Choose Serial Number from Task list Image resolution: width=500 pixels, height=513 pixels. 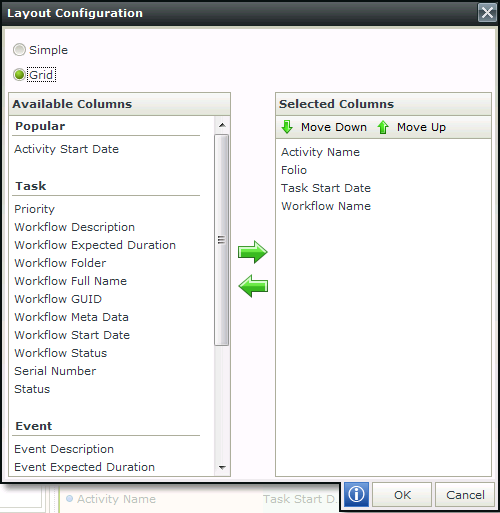click(x=55, y=371)
